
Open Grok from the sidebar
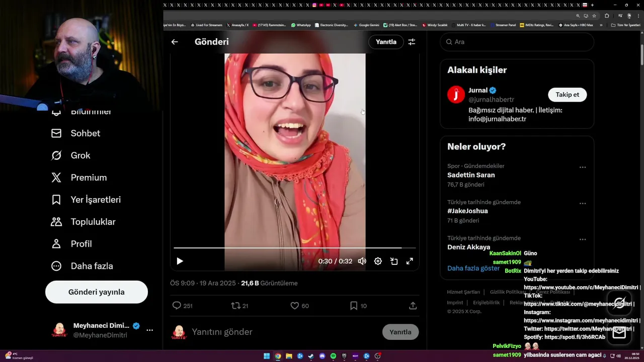coord(71,155)
